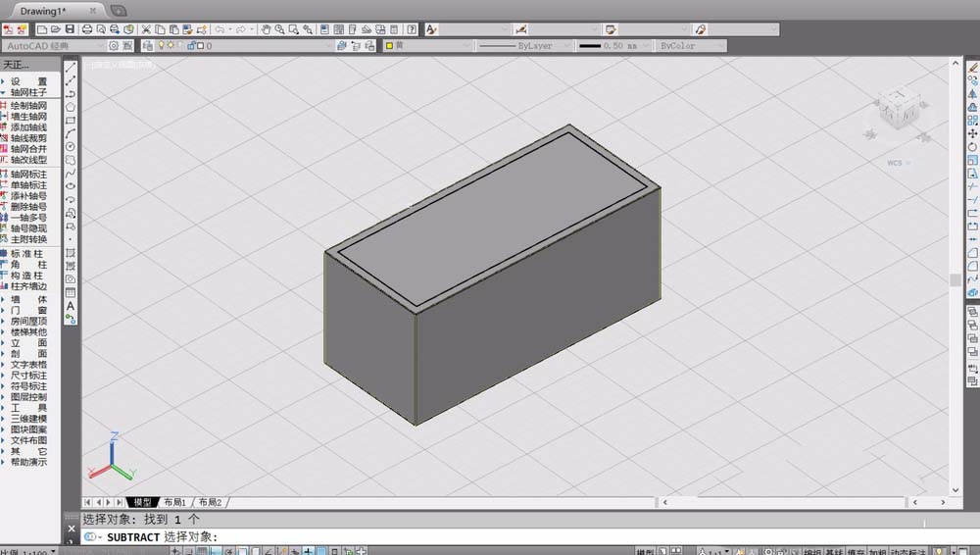
Task: Open the 0.50 mm lineweight dropdown
Action: pos(613,46)
